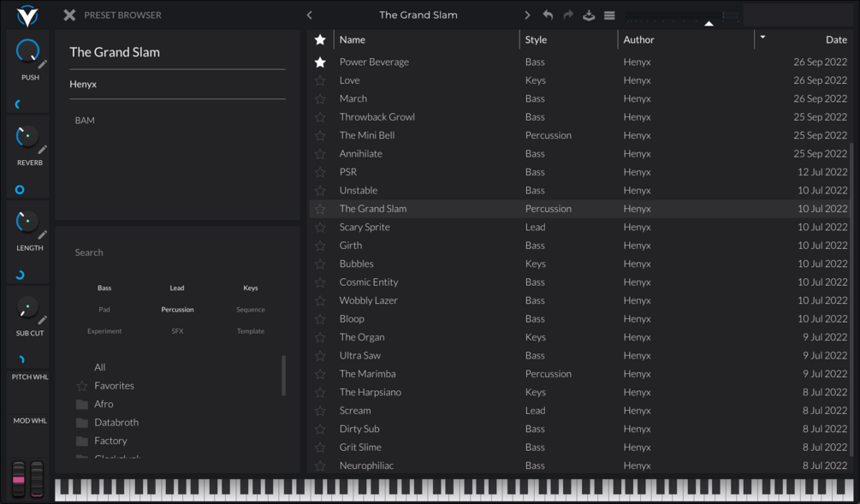Image resolution: width=860 pixels, height=504 pixels.
Task: Filter presets by Percussion style
Action: click(x=177, y=310)
